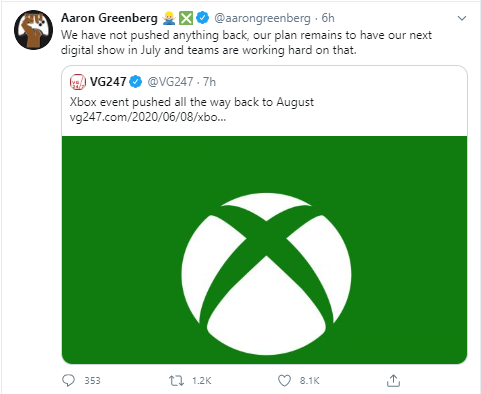Follow the vg247.com/2020/06/08 article link
Image resolution: width=481 pixels, height=394 pixels.
pos(148,117)
